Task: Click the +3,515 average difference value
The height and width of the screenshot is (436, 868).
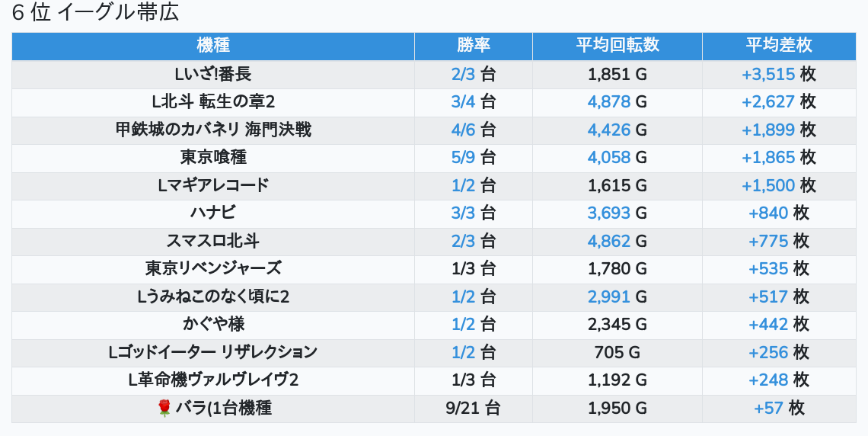Action: 768,75
